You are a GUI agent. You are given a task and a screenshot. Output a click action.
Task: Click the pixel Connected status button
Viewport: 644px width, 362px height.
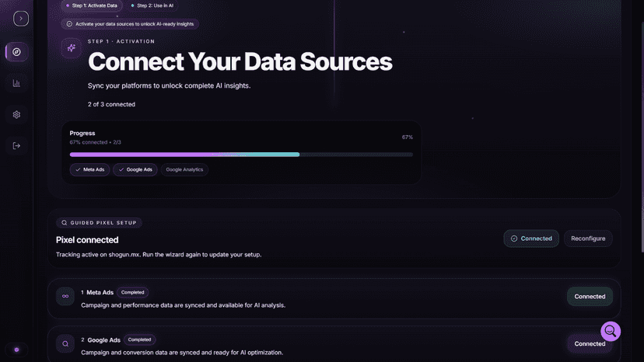(531, 238)
